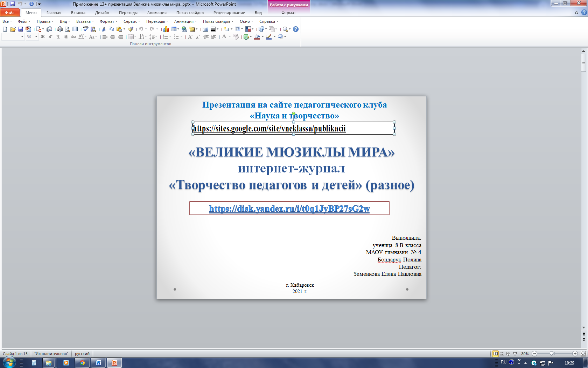Open Print Preview magnifier page icon
588x368 pixels.
pyautogui.click(x=68, y=29)
